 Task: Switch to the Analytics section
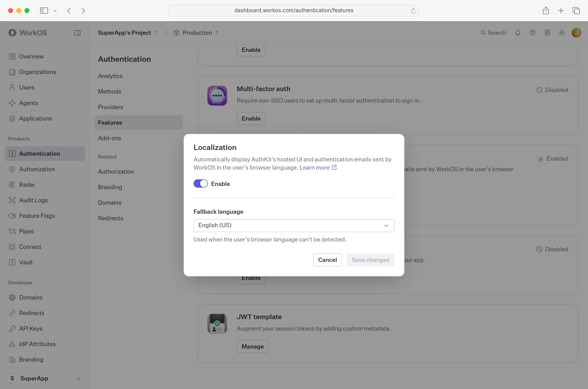[x=139, y=76]
